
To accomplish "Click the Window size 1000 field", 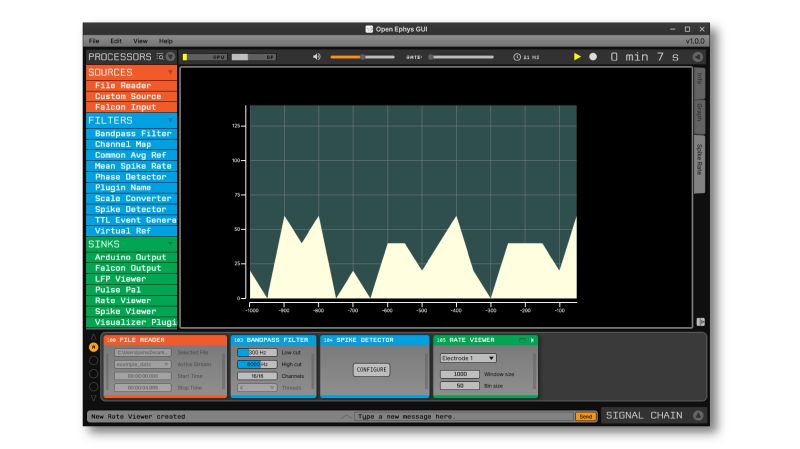I will [460, 374].
